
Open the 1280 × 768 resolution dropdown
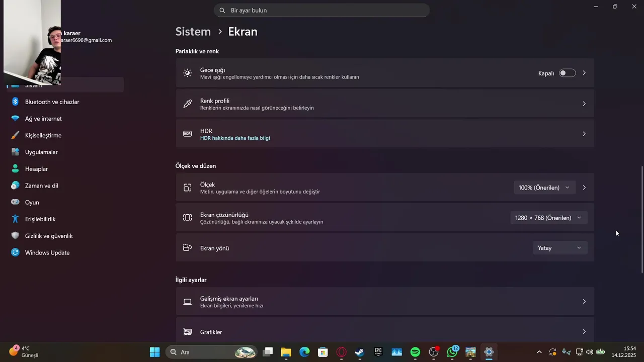[x=549, y=218]
